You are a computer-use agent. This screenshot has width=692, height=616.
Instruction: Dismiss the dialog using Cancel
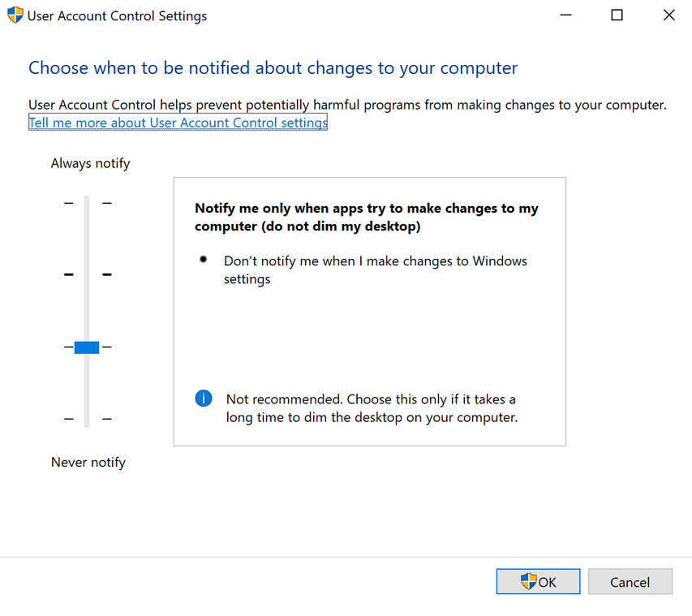click(x=630, y=581)
